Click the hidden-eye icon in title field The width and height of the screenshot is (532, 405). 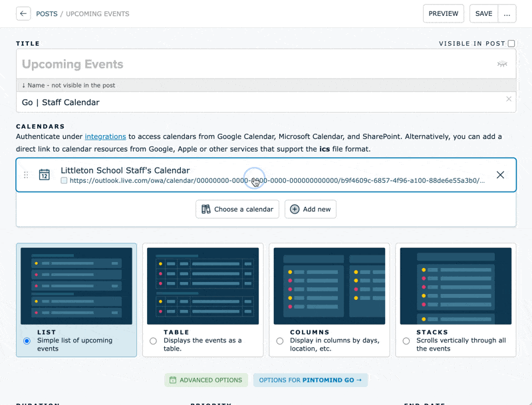click(502, 64)
